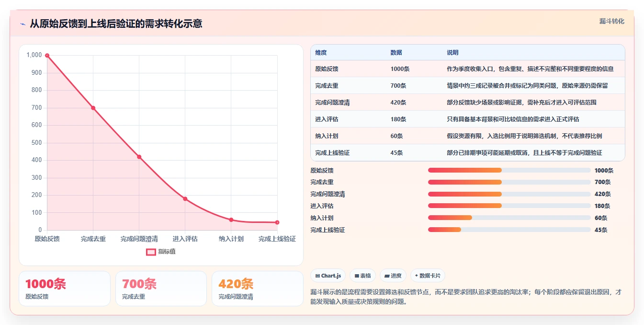Click the 45条 value in the table
This screenshot has height=325, width=644.
396,153
